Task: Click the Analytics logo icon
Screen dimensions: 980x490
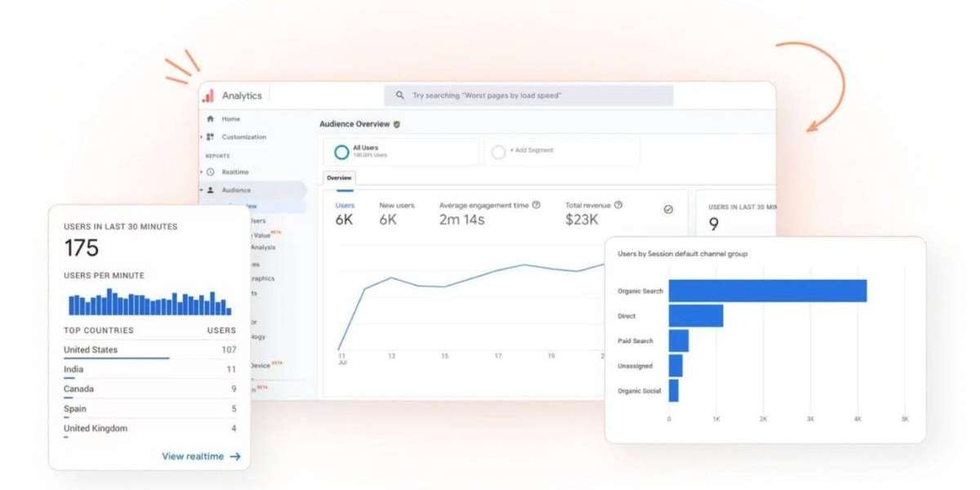Action: [208, 96]
